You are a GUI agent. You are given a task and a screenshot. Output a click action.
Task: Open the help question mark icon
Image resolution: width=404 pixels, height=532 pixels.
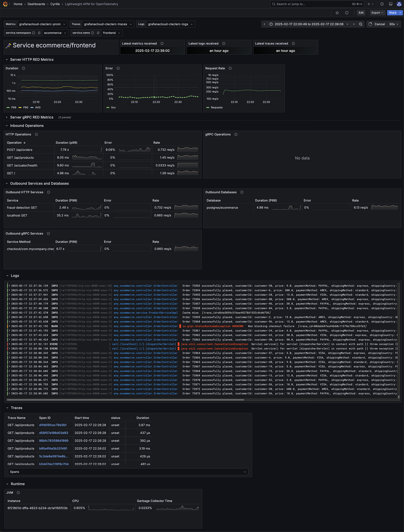[x=382, y=4]
